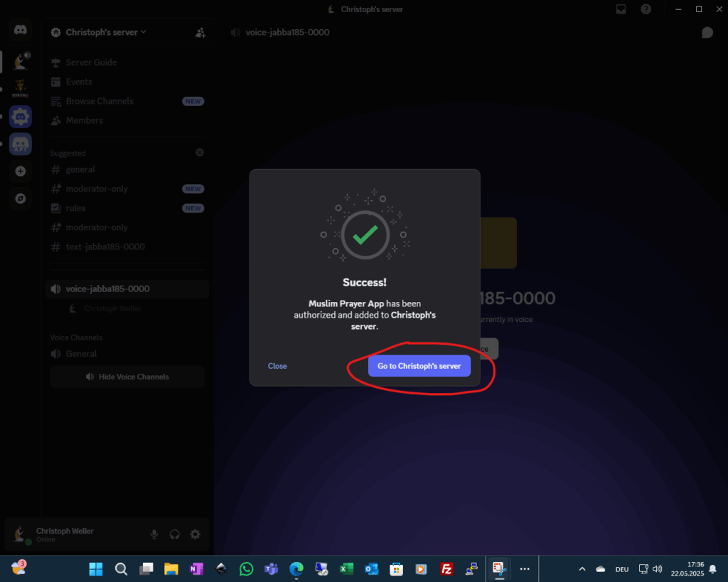Launch FileZilla from the taskbar

[446, 569]
